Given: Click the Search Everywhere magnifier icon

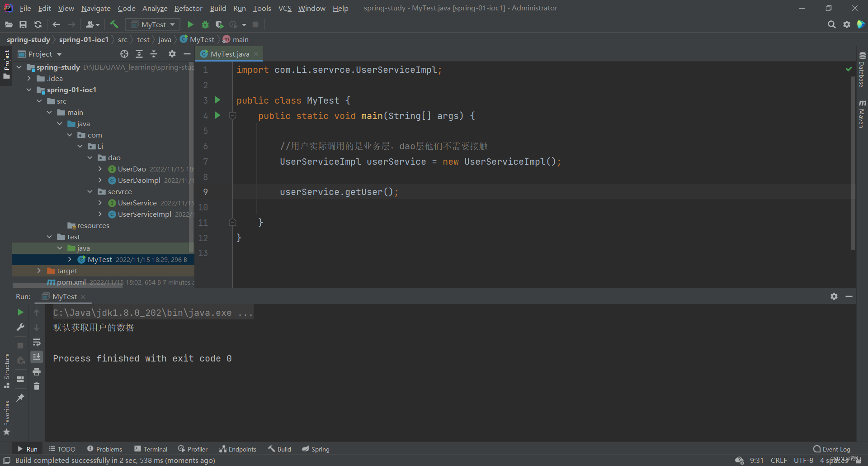Looking at the screenshot, I should coord(831,24).
